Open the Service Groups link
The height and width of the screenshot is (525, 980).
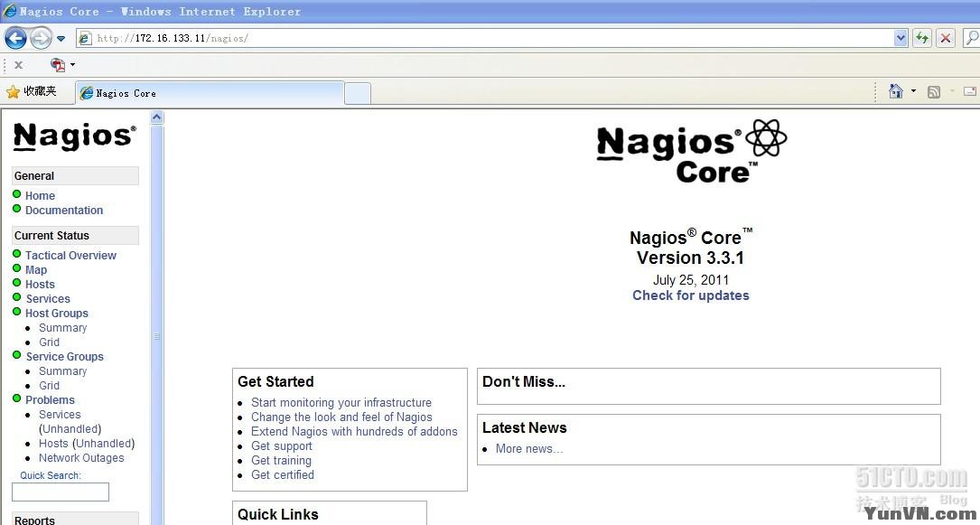click(65, 356)
